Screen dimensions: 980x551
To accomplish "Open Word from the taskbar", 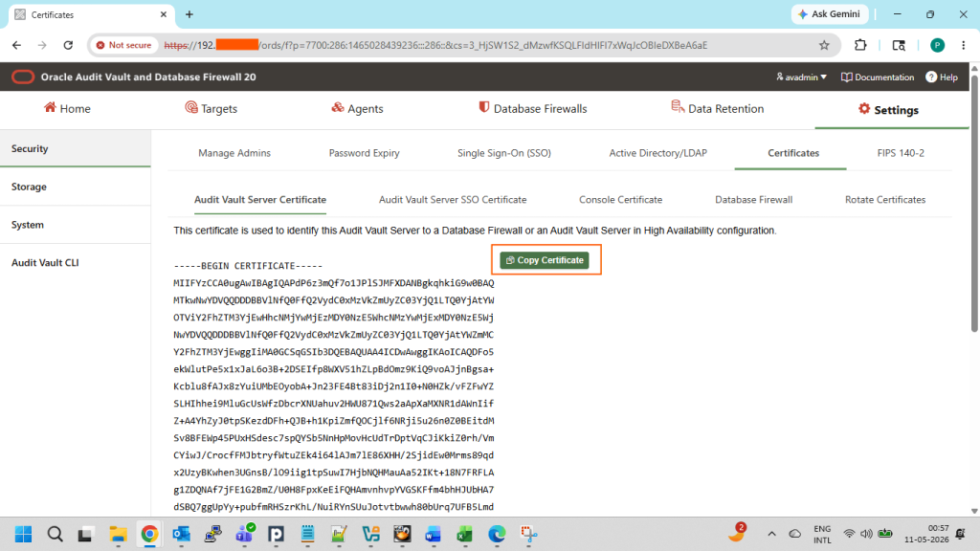I will (x=434, y=534).
